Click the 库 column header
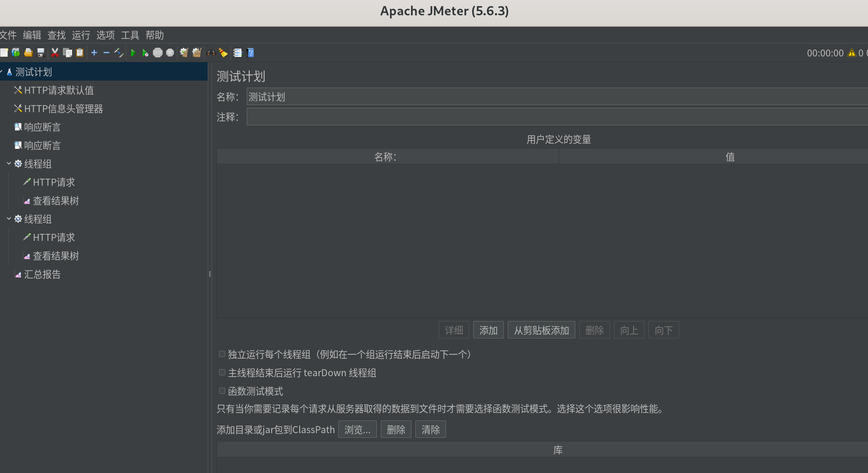This screenshot has height=473, width=868. (x=542, y=450)
